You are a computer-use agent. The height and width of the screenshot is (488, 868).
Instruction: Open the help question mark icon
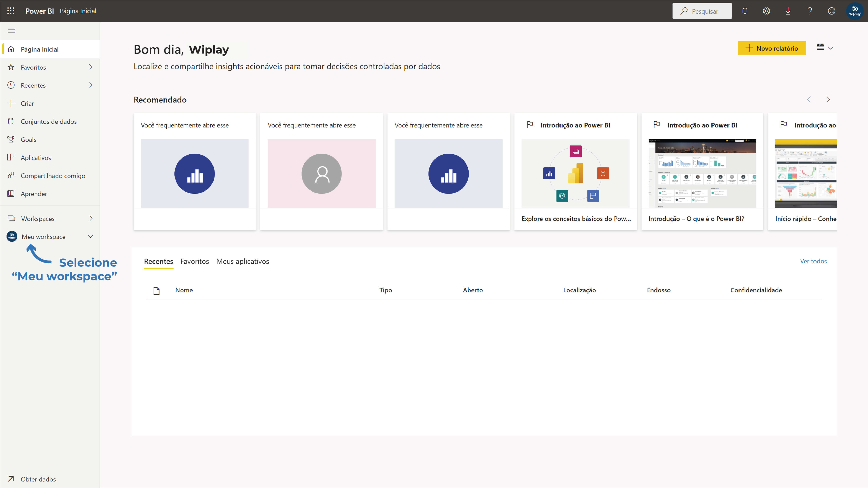[810, 11]
